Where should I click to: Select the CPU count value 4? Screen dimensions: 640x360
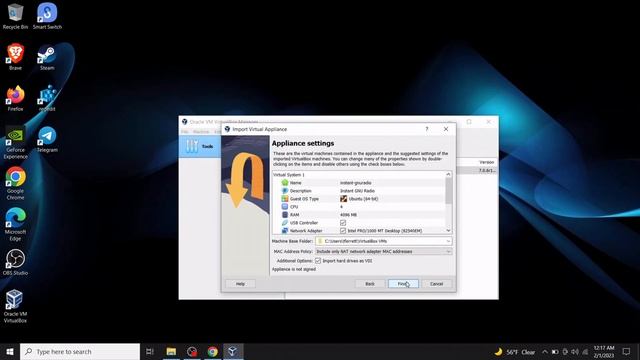341,207
